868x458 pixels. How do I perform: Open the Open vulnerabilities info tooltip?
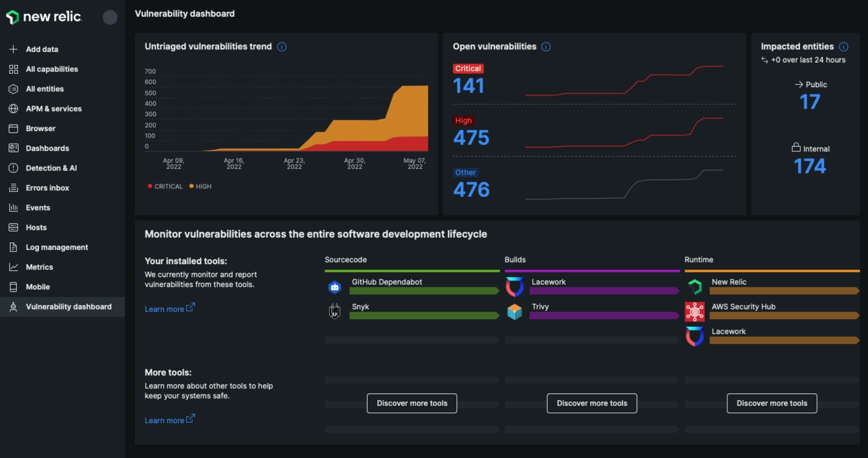click(x=546, y=46)
